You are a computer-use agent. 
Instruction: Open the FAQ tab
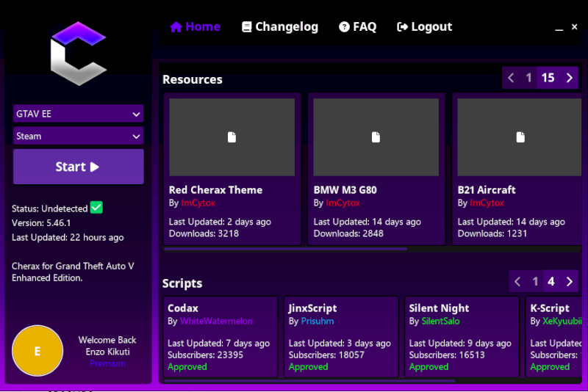pyautogui.click(x=357, y=27)
